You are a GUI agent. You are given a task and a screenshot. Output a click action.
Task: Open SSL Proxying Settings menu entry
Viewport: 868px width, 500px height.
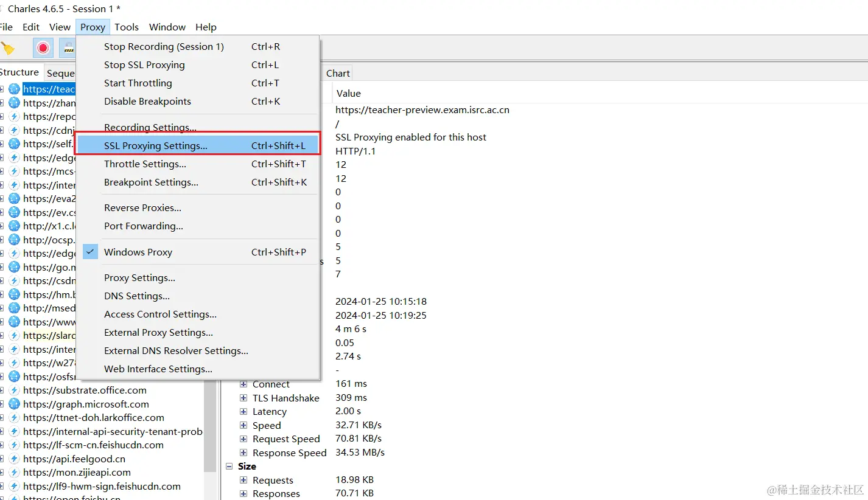(x=155, y=146)
